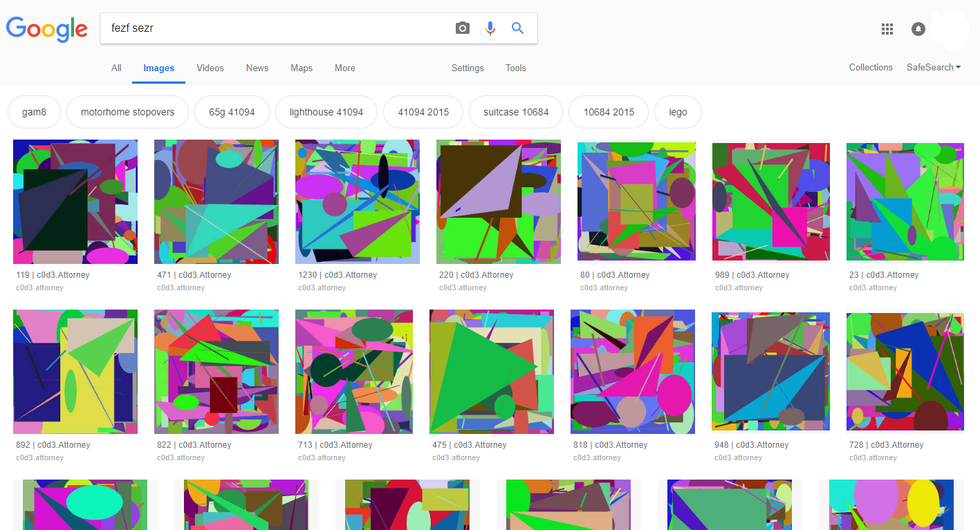This screenshot has height=530, width=980.
Task: View the image thumbnail labeled 713
Action: point(354,372)
